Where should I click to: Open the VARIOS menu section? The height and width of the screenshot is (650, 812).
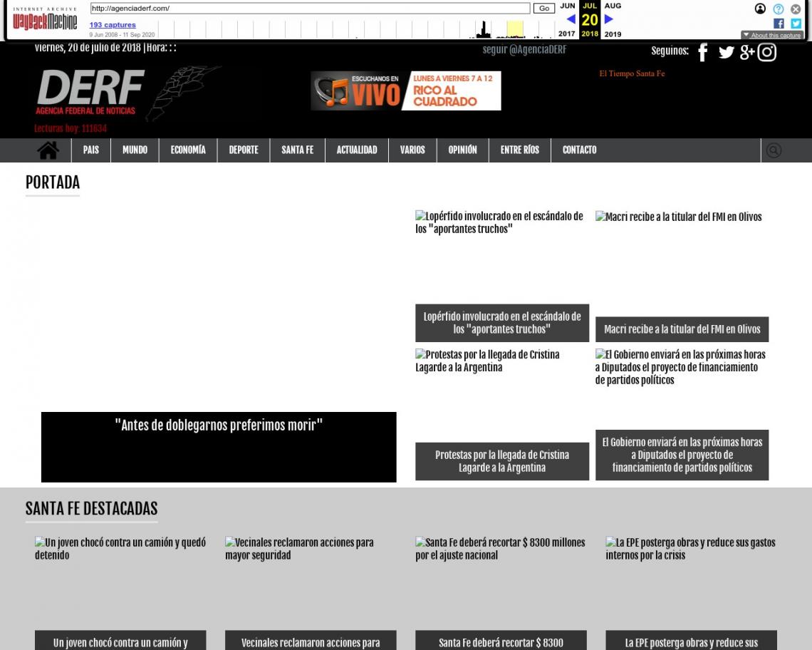coord(412,150)
